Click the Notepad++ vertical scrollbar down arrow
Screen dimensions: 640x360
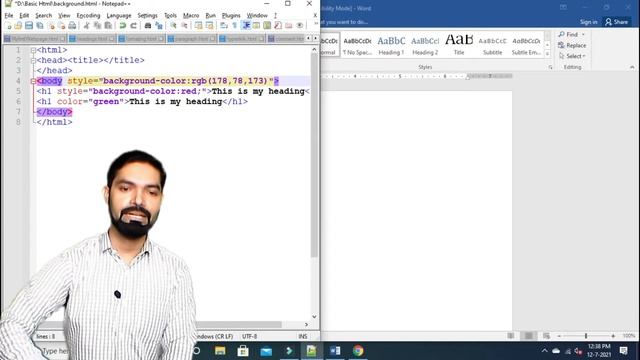(x=314, y=316)
